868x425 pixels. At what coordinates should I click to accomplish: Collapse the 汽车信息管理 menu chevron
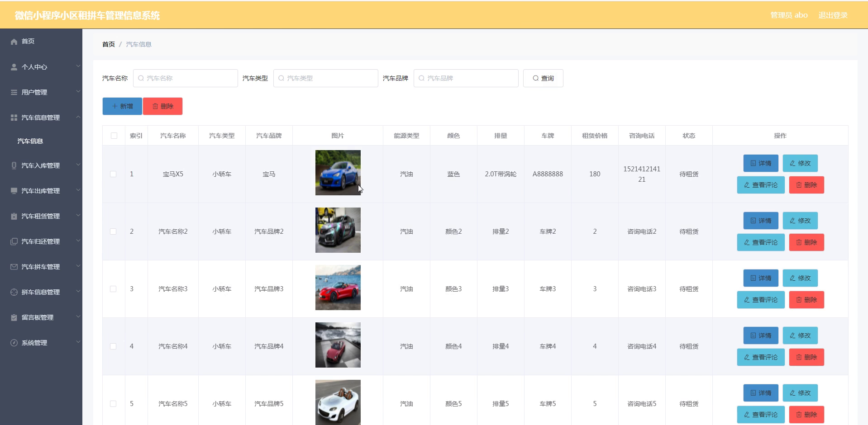click(78, 117)
